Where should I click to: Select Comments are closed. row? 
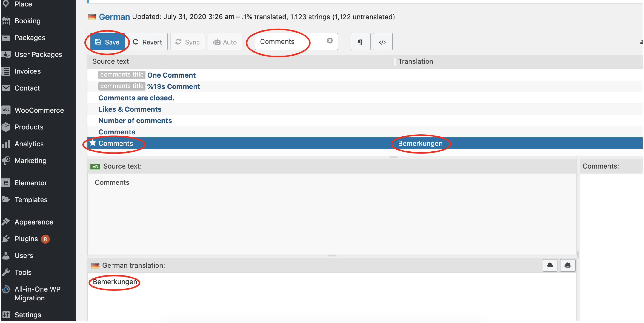point(365,98)
